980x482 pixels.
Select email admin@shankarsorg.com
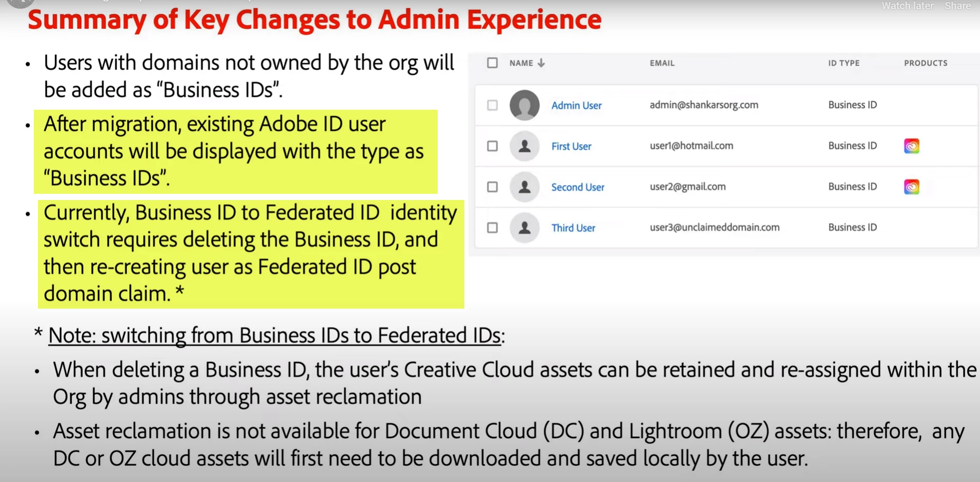click(704, 105)
